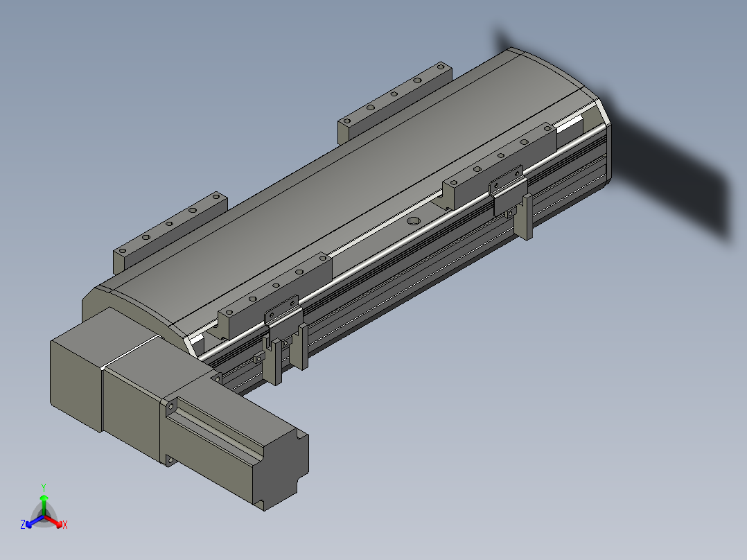This screenshot has height=560, width=747.
Task: Click the red X axis arrow on triad
Action: [x=54, y=521]
